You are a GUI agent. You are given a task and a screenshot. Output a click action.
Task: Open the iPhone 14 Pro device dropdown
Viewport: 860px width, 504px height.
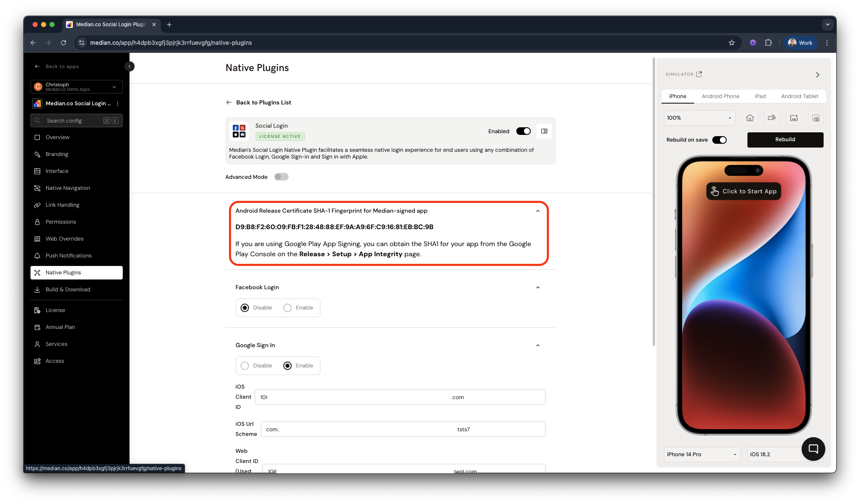click(x=702, y=455)
